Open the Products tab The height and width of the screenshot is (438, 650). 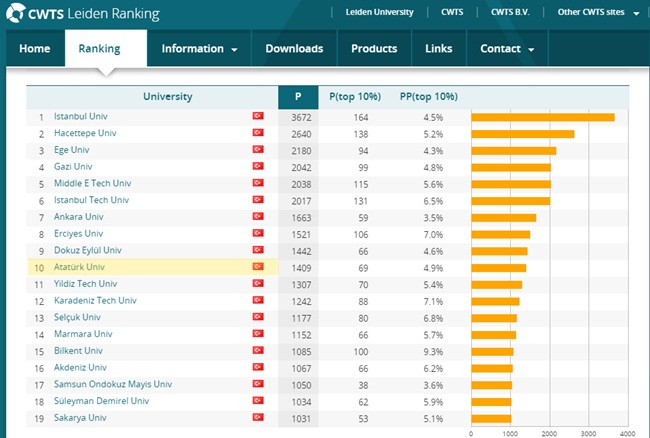374,48
